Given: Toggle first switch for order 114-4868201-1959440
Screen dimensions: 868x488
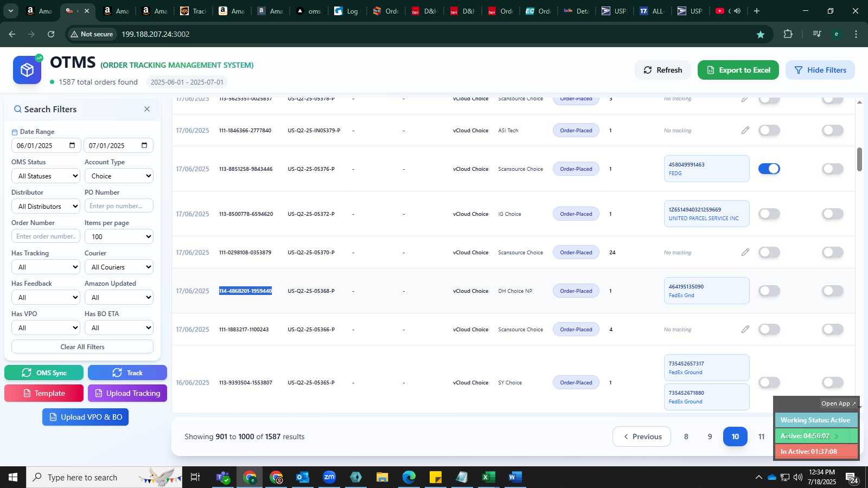Looking at the screenshot, I should [x=769, y=291].
